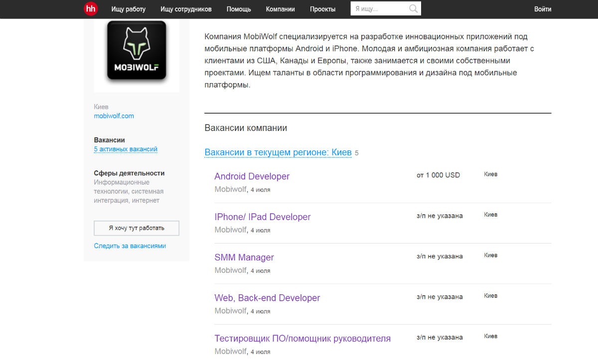Open the IPhone/ IPad Developer vacancy
This screenshot has height=364, width=598.
click(262, 217)
